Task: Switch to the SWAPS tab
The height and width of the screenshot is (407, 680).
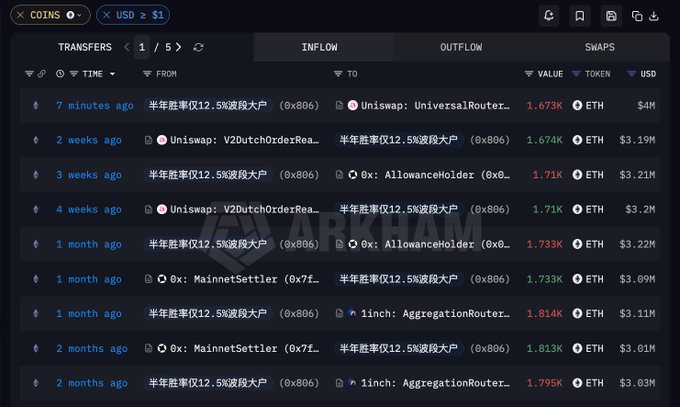Action: pyautogui.click(x=599, y=47)
